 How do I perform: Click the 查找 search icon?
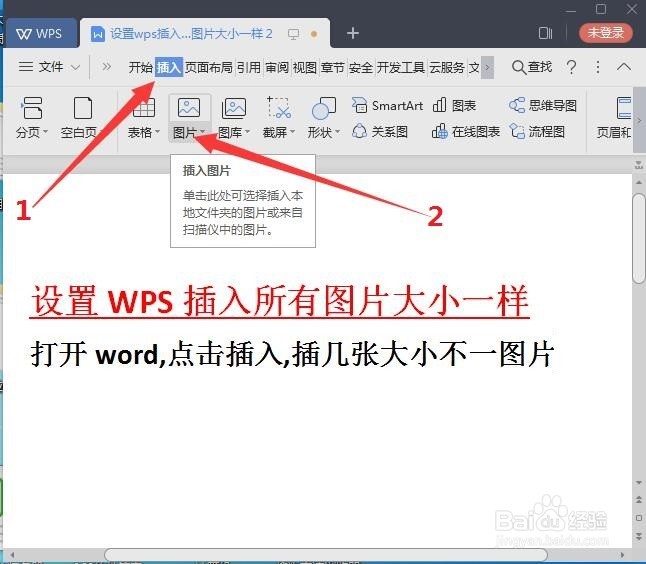[x=519, y=67]
